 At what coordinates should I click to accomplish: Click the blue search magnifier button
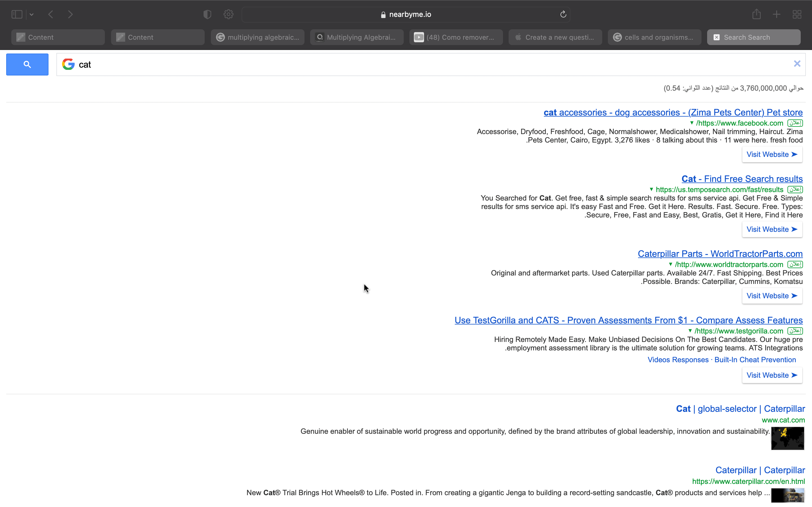click(x=27, y=65)
